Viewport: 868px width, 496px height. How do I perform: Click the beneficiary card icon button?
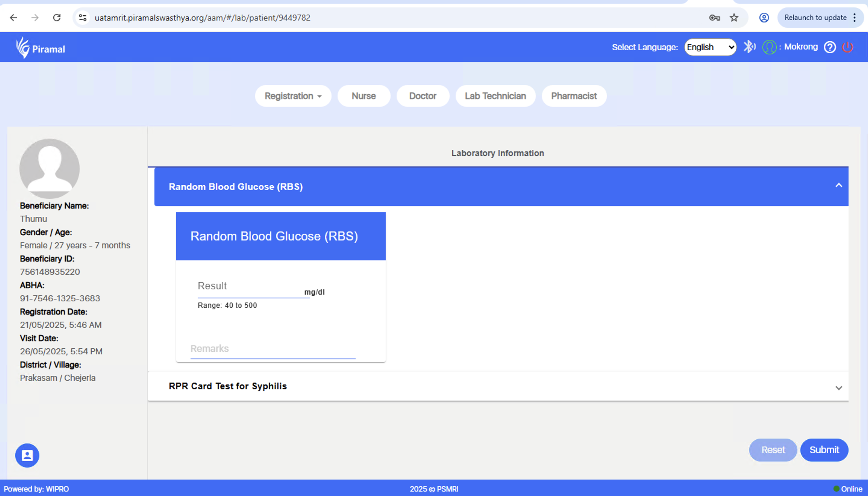coord(27,455)
